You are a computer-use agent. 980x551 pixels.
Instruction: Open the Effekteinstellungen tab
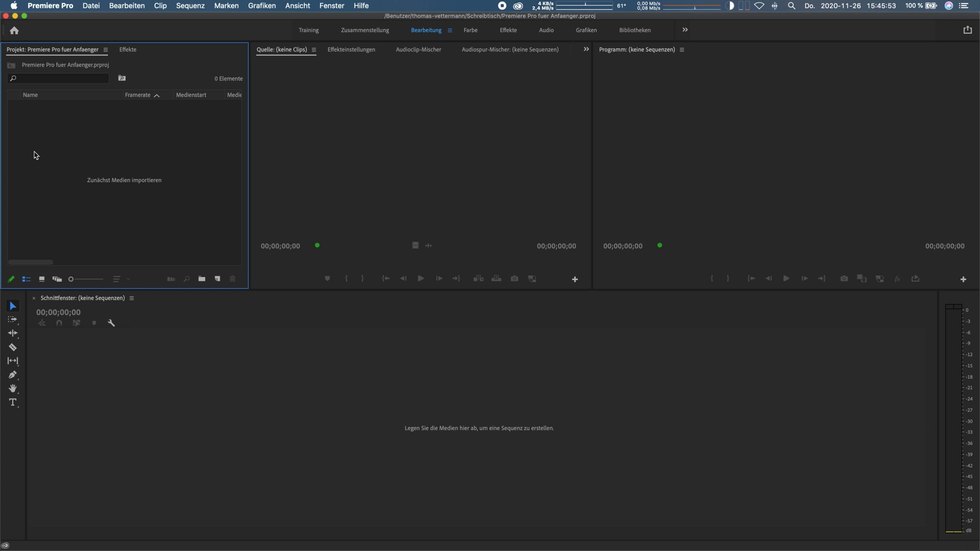pos(351,50)
